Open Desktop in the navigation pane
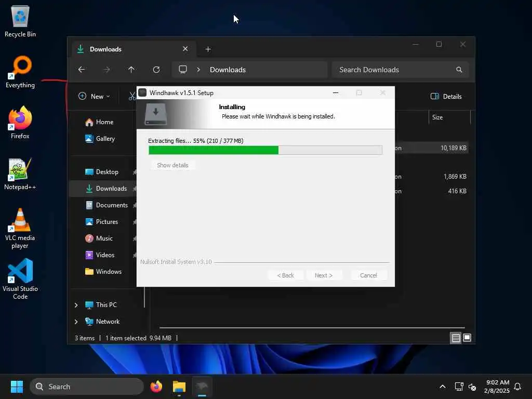This screenshot has height=399, width=532. pyautogui.click(x=101, y=171)
